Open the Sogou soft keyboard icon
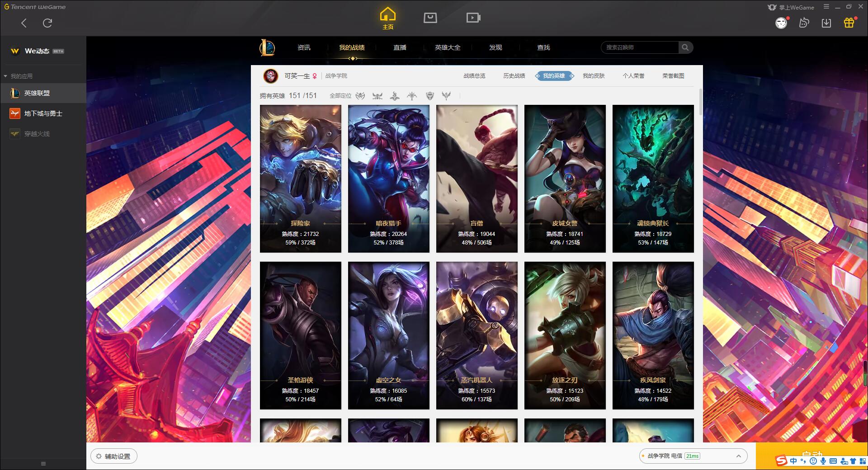 [833, 461]
